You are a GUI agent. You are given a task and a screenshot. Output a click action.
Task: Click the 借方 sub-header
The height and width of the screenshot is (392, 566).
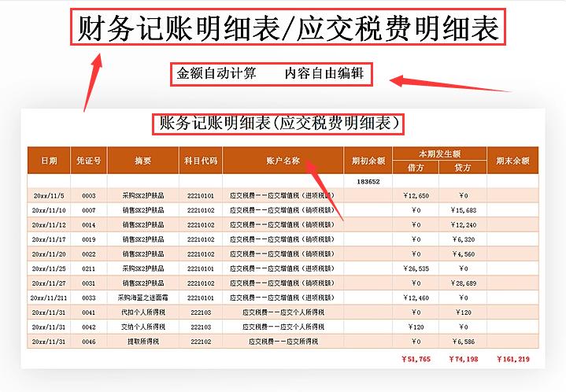(416, 168)
